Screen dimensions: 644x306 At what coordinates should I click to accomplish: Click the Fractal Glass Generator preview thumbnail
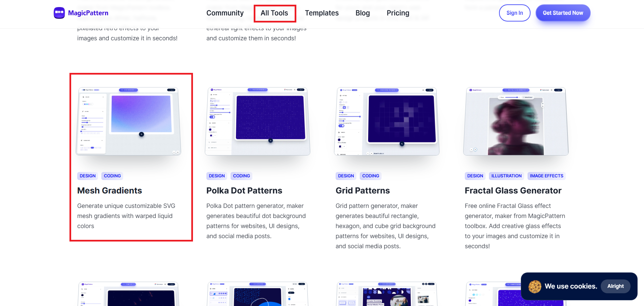pos(516,121)
